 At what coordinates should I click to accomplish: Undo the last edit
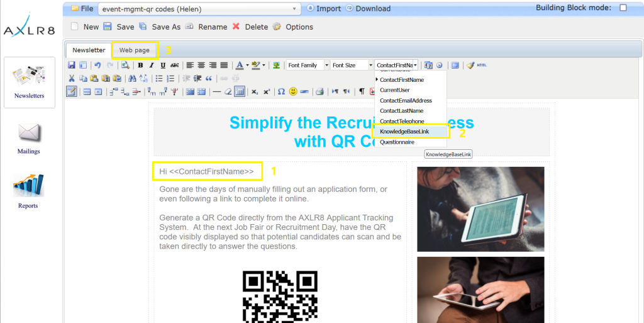point(97,65)
